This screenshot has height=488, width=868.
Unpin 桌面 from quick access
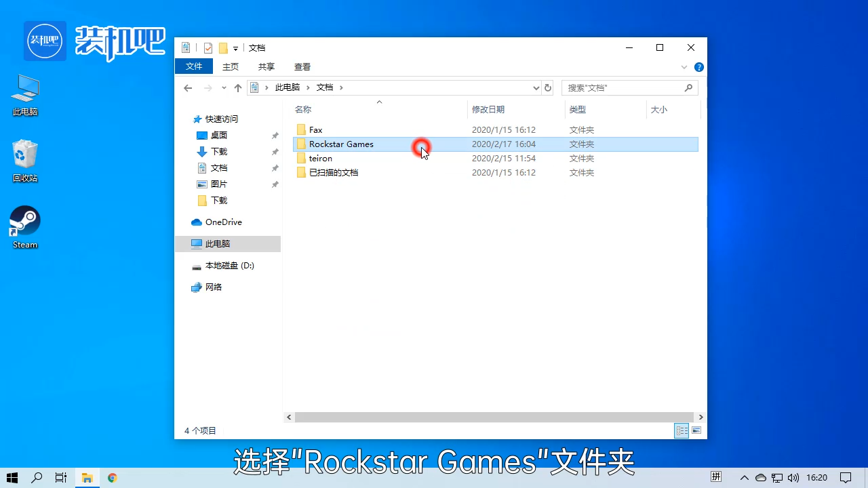tap(275, 135)
